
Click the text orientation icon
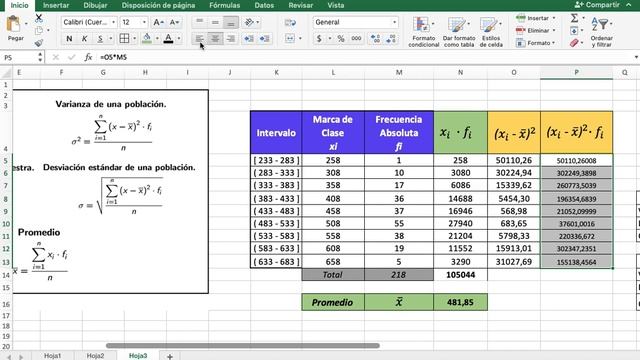tap(249, 22)
